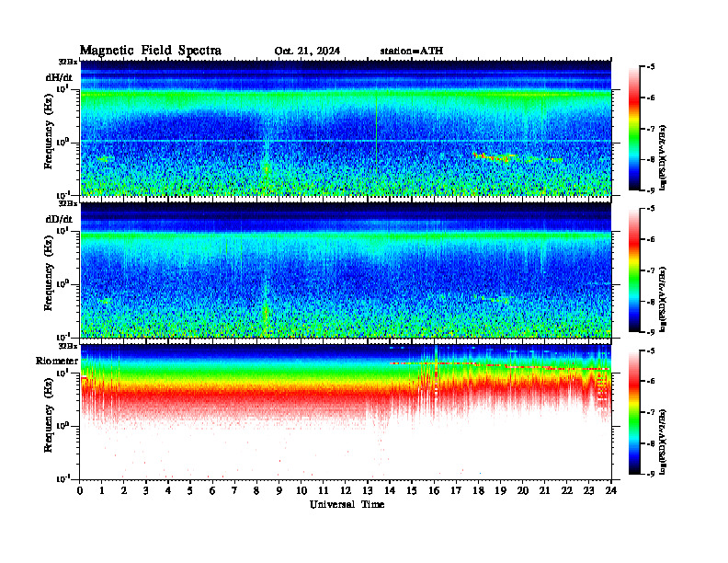Click the color scale bar beside dD/dt panel
This screenshot has width=728, height=563.
click(x=634, y=270)
